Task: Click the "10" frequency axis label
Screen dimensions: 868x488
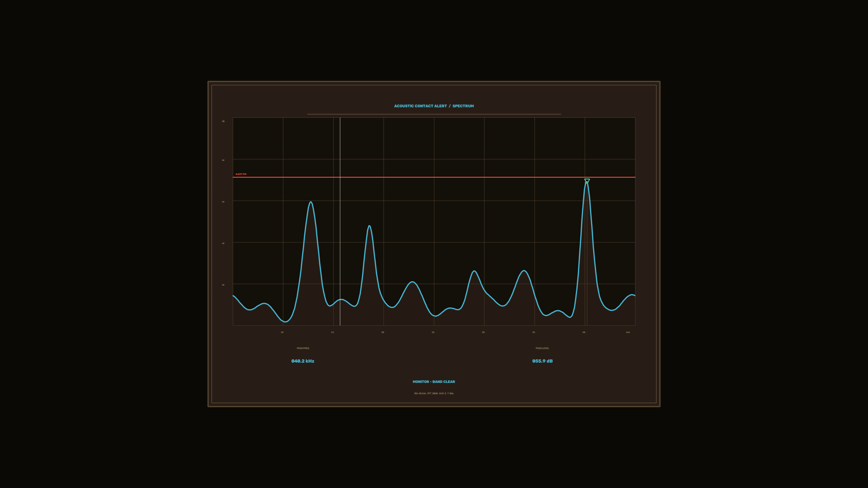Action: pyautogui.click(x=282, y=332)
